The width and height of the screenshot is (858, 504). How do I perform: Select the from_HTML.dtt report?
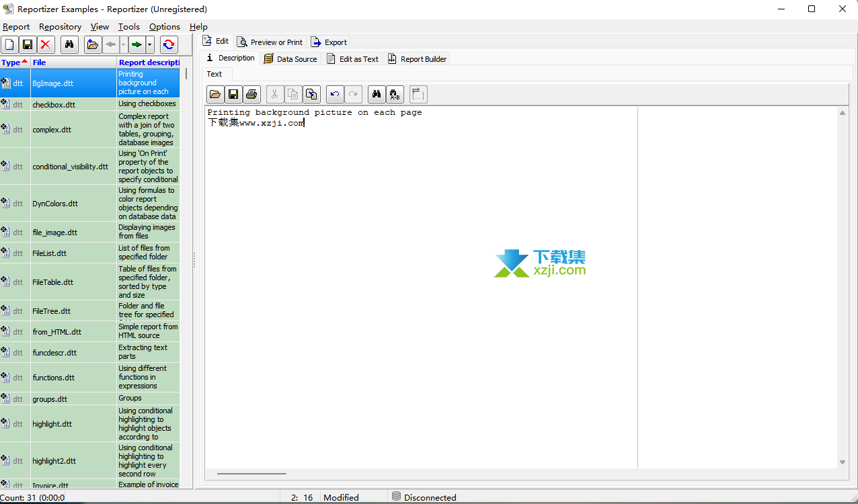pos(90,332)
